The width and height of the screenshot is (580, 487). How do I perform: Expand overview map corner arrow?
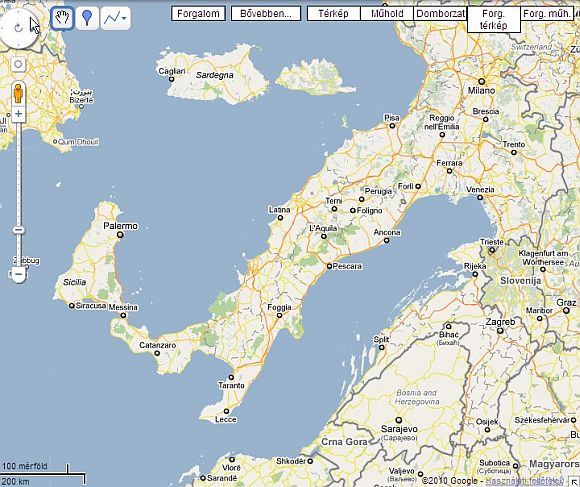(x=574, y=482)
